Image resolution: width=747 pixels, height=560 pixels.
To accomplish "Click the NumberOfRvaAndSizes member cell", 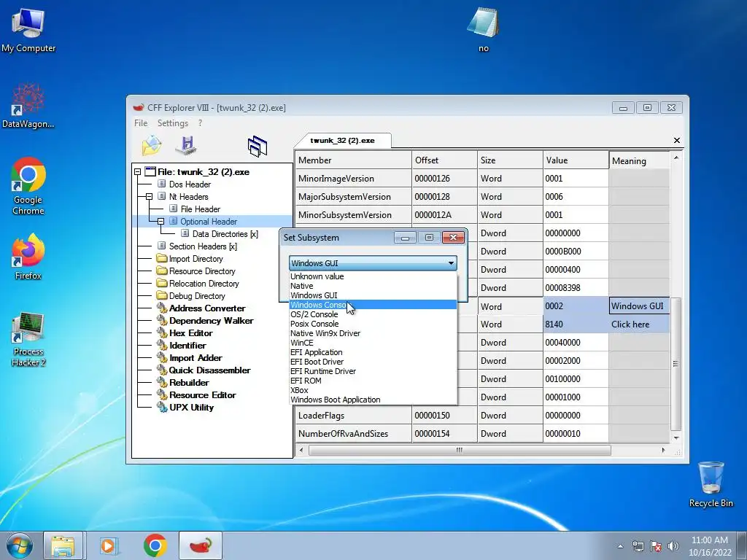I will click(x=353, y=434).
